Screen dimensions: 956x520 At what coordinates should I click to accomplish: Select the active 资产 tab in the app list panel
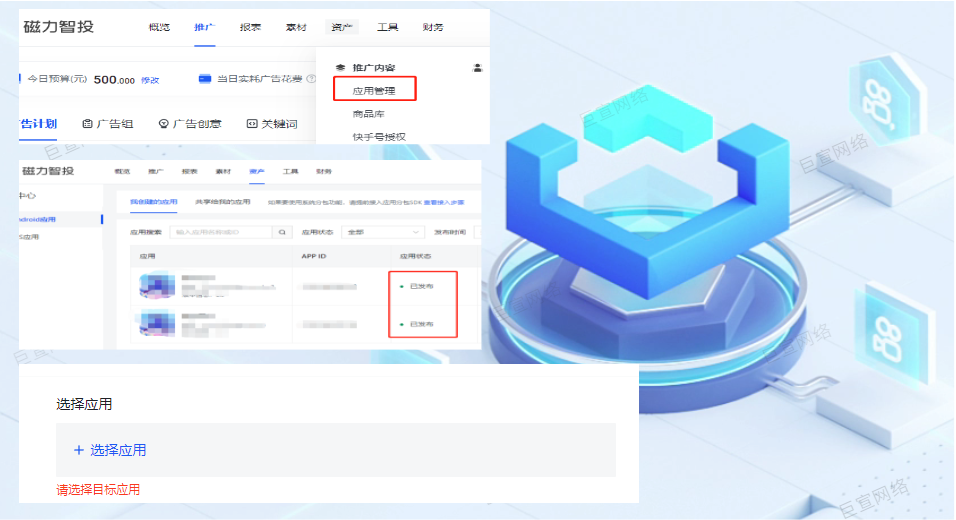click(257, 171)
